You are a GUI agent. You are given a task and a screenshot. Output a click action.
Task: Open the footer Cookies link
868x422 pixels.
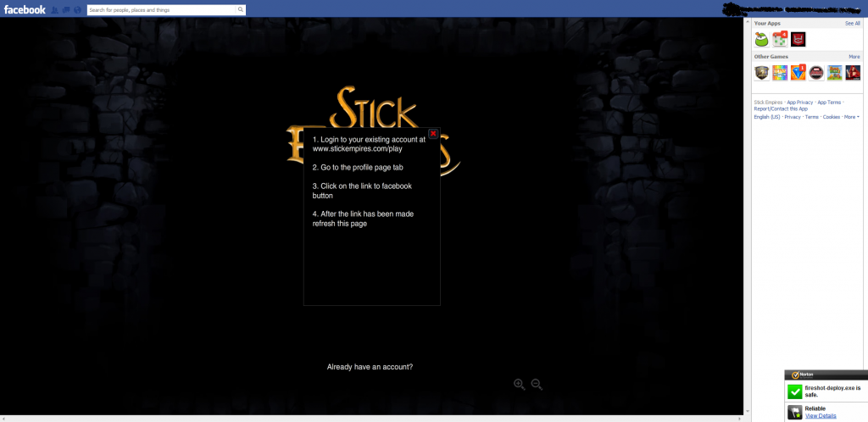pyautogui.click(x=832, y=117)
